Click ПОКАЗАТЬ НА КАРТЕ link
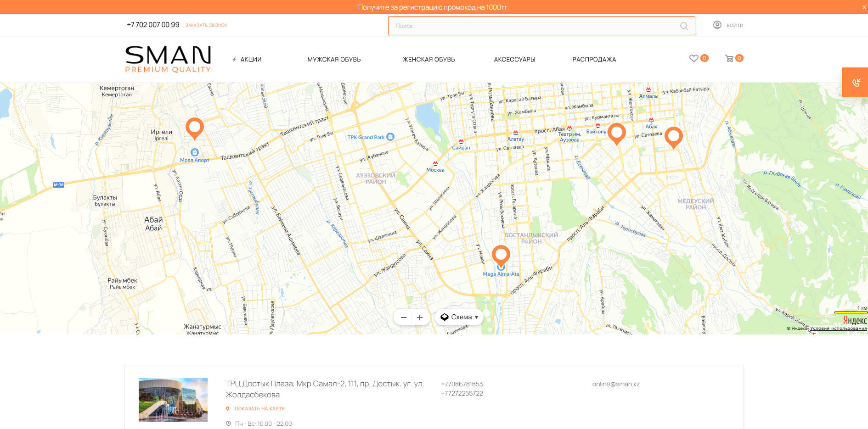Viewport: 868px width, 429px height. tap(259, 408)
